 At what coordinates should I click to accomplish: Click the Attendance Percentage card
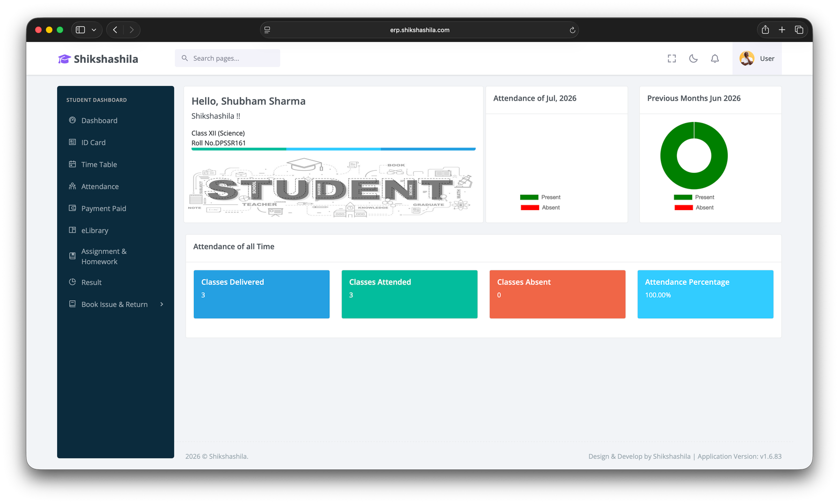pos(705,294)
